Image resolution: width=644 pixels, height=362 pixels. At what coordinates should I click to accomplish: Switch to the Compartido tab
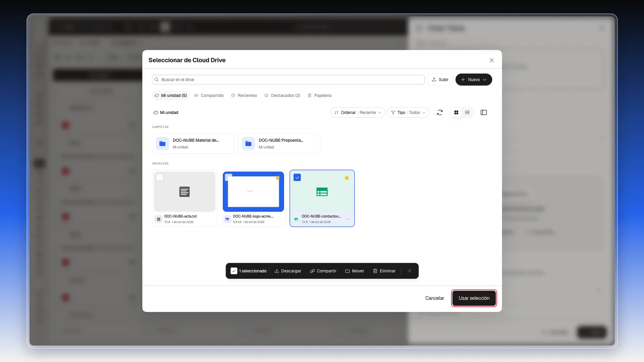click(x=209, y=96)
